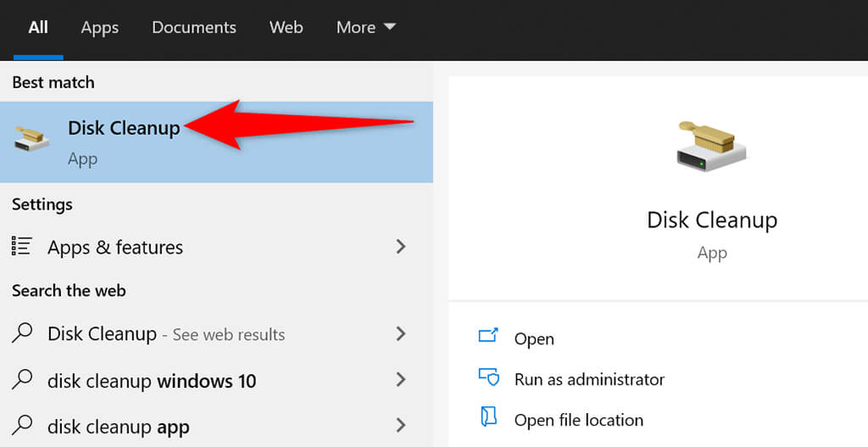This screenshot has height=447, width=868.
Task: Click the Run as administrator shield icon
Action: click(488, 377)
